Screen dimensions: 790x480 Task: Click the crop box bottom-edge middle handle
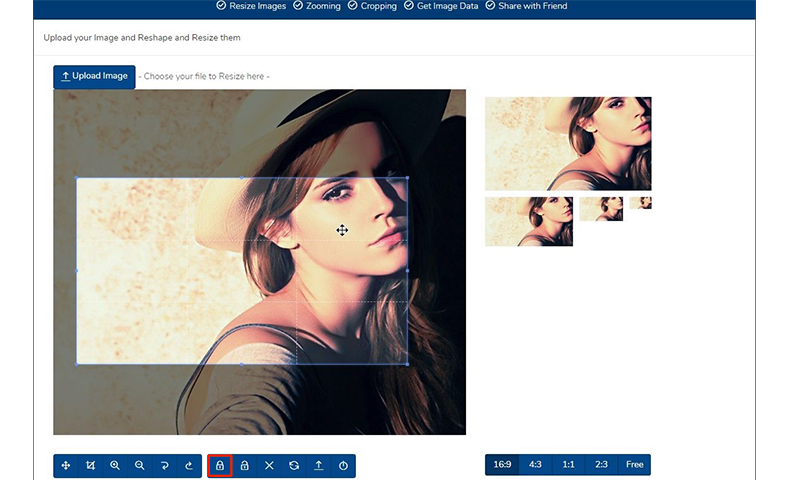pos(242,364)
